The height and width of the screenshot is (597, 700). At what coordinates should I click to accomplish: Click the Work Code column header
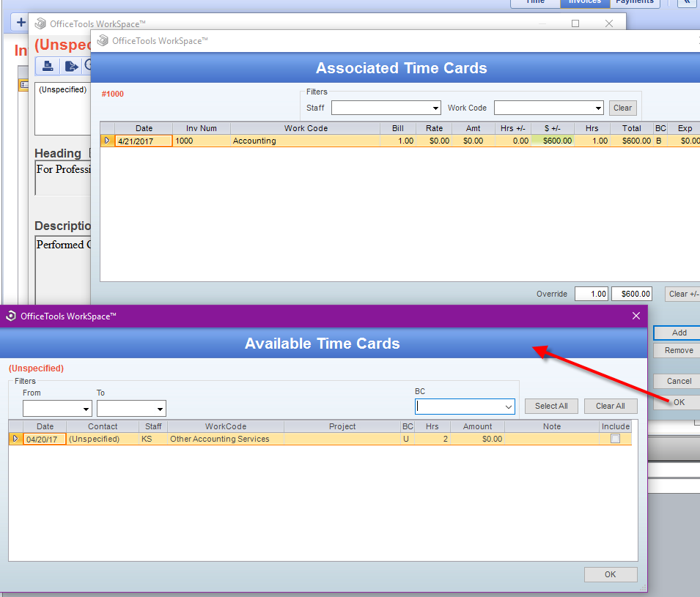(306, 128)
